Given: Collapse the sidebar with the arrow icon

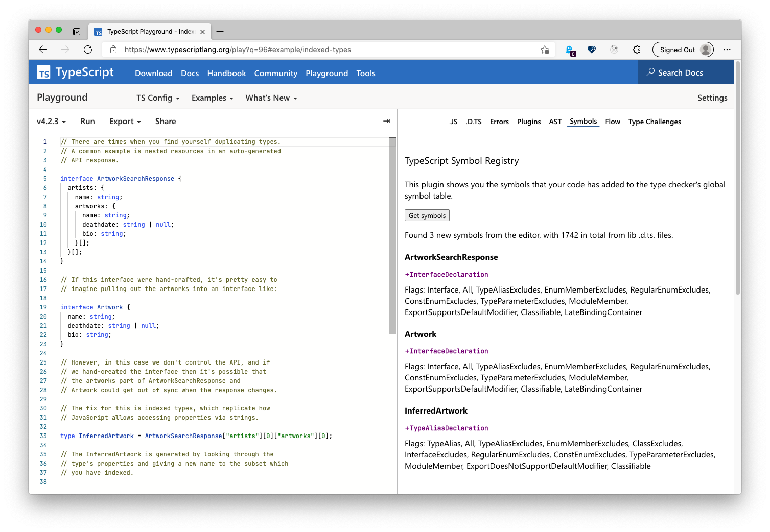Looking at the screenshot, I should pyautogui.click(x=387, y=121).
